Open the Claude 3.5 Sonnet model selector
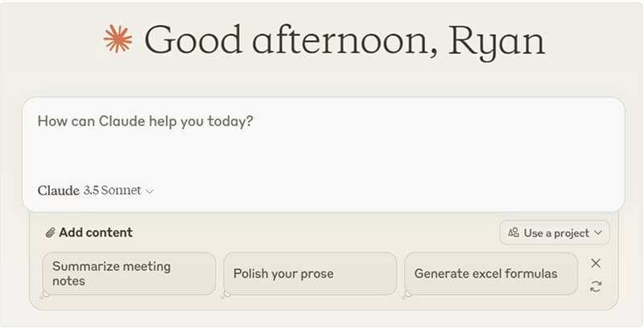644x328 pixels. 95,191
